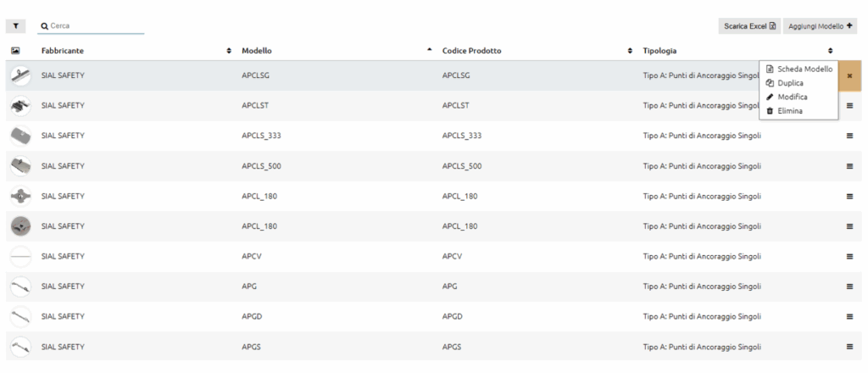Click the Aggiungi Modello button
This screenshot has width=868, height=373.
click(820, 26)
